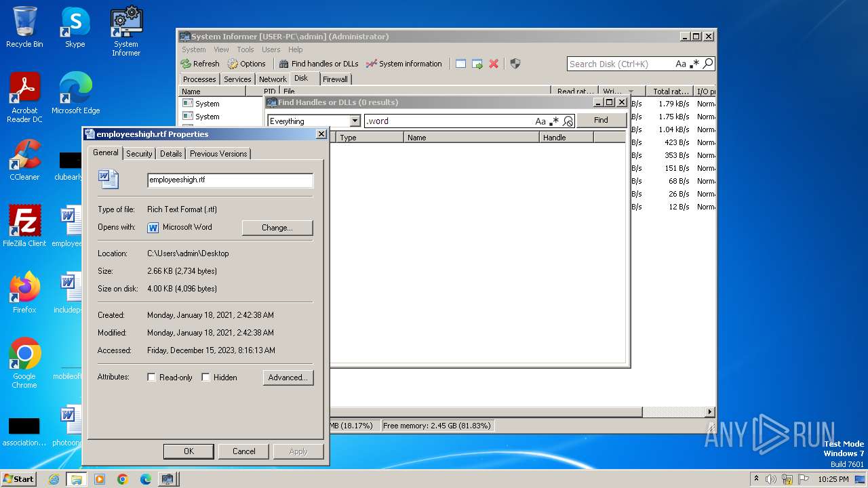Click the find window and thread icon

click(477, 64)
